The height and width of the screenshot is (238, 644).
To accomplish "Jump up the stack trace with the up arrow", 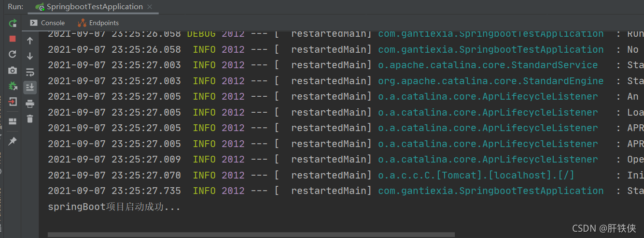I will (30, 41).
